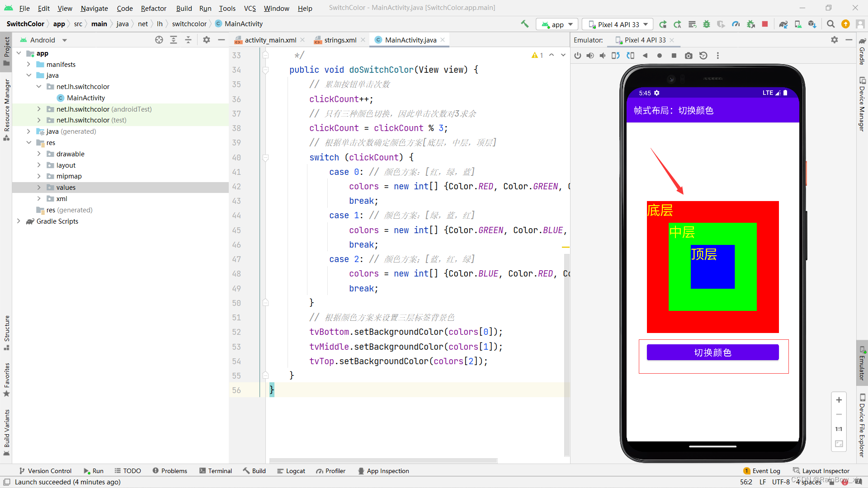Toggle the Structure tool window sidebar button
Viewport: 868px width, 488px height.
point(6,332)
